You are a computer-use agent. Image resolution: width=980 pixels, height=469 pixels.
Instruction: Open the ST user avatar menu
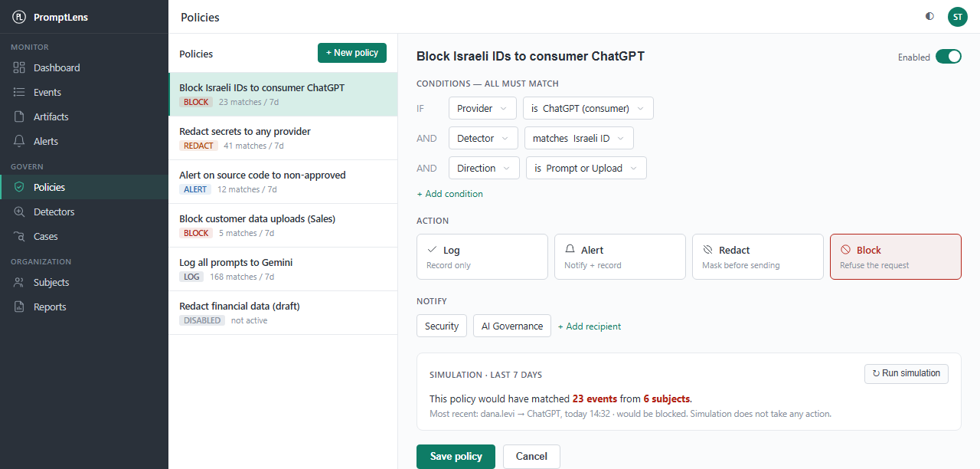point(957,17)
